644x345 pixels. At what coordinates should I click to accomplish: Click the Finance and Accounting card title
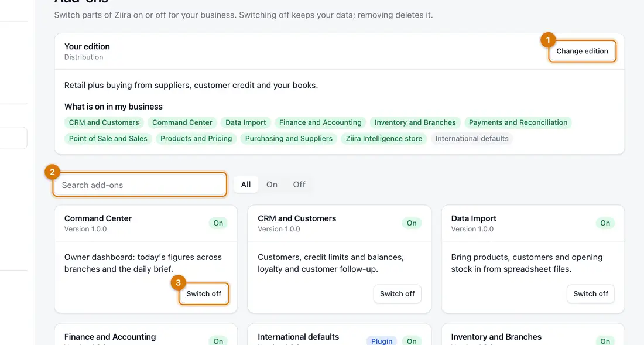(x=110, y=337)
